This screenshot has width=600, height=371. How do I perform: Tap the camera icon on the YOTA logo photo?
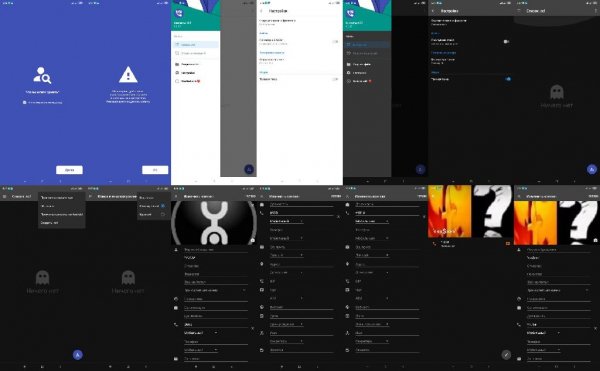point(253,241)
